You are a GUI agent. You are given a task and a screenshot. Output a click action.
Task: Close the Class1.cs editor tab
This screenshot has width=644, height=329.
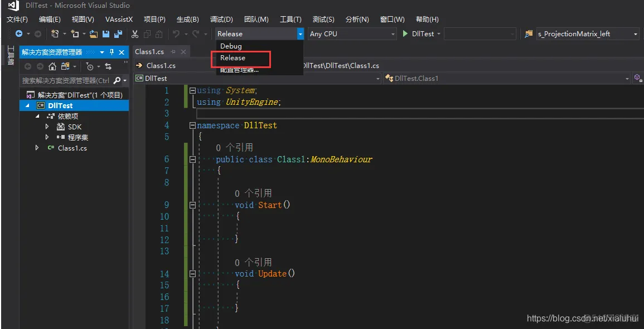tap(183, 52)
